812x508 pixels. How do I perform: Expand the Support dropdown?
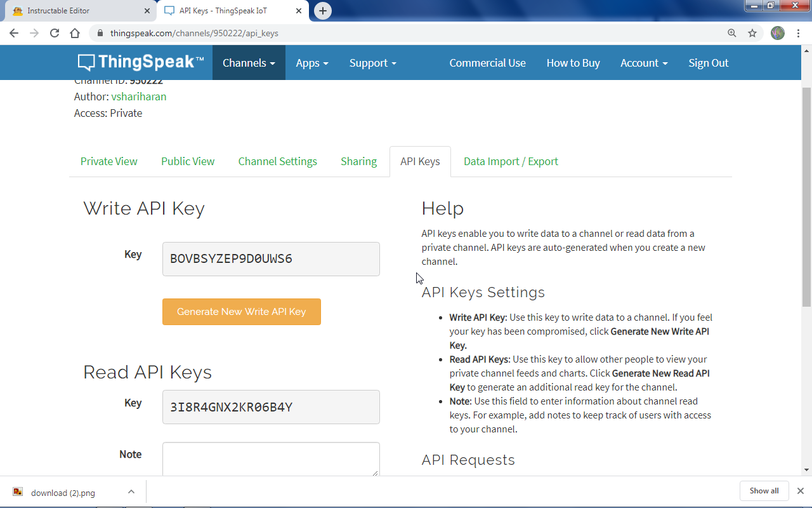[x=373, y=63]
